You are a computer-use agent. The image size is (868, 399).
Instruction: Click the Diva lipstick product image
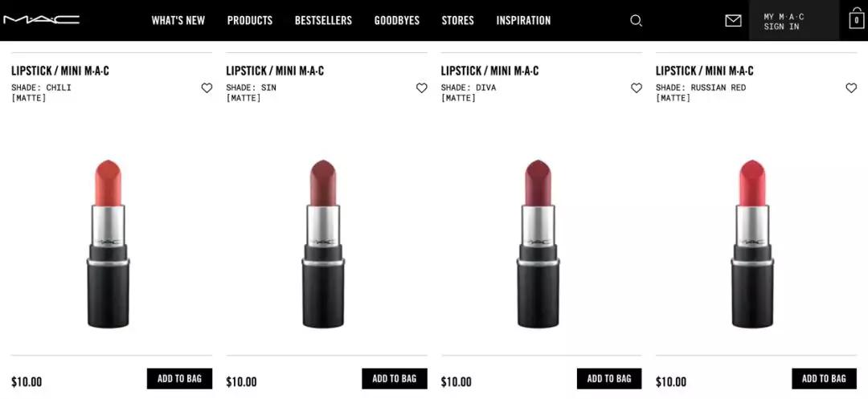click(x=538, y=244)
